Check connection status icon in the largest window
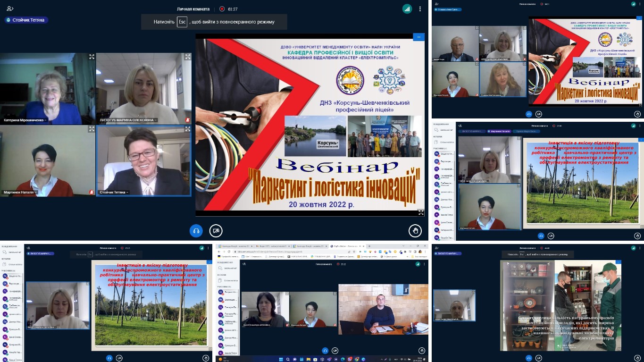 (x=407, y=9)
